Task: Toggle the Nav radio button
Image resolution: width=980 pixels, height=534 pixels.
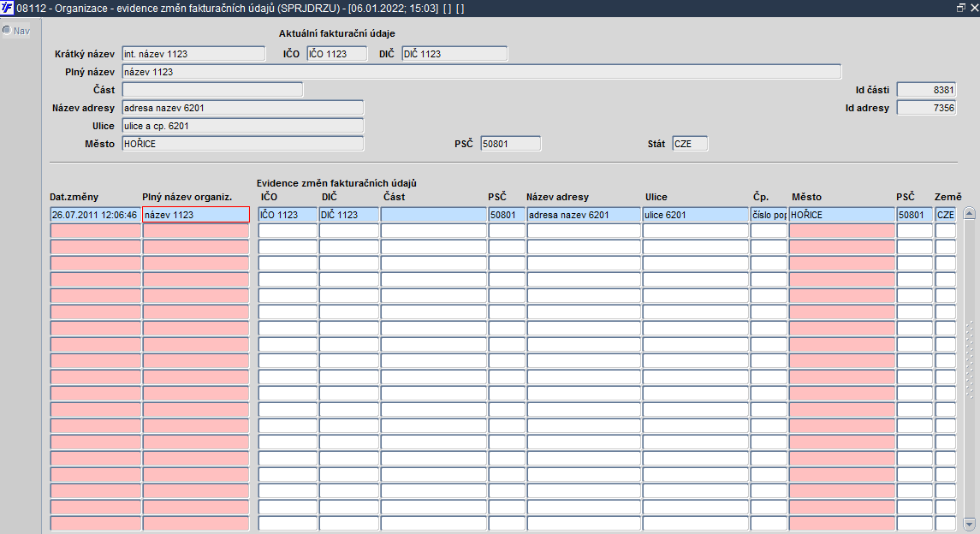Action: coord(7,30)
